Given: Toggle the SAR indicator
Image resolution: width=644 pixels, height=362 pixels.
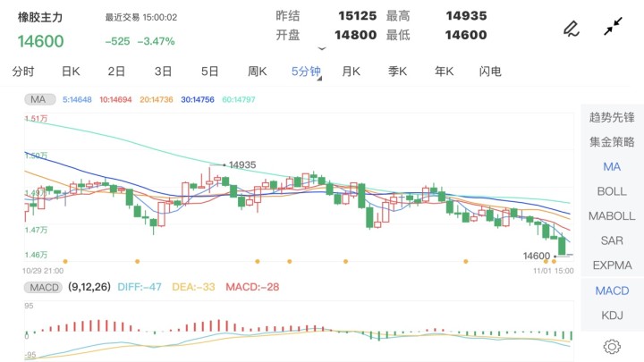Looking at the screenshot, I should (x=612, y=240).
